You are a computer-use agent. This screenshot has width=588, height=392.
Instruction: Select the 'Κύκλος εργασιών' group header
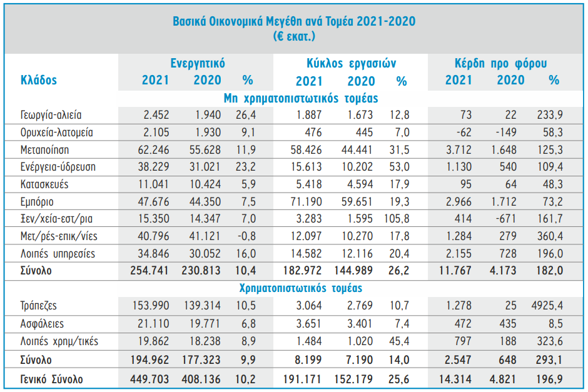[x=352, y=63]
